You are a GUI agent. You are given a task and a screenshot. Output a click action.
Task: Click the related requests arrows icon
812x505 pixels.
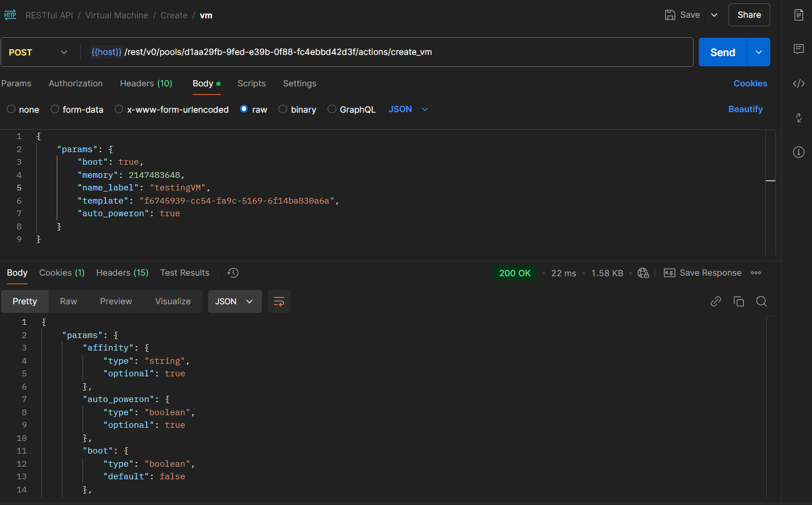pyautogui.click(x=799, y=118)
